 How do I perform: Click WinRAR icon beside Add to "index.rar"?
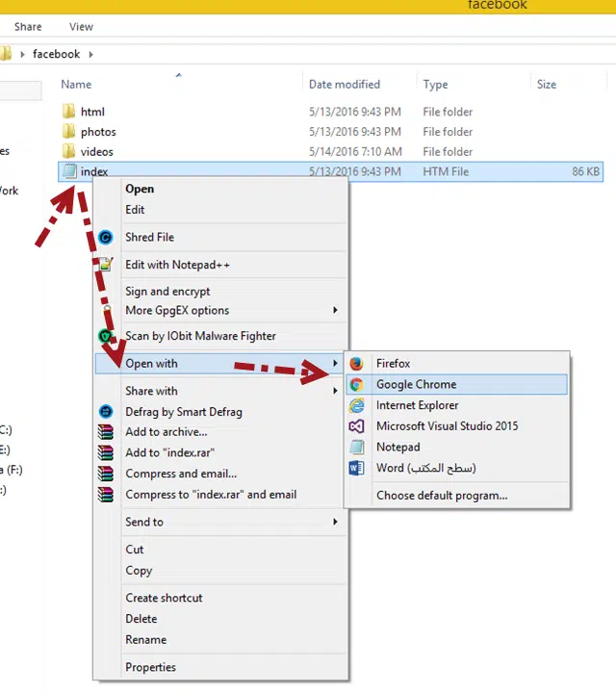105,452
